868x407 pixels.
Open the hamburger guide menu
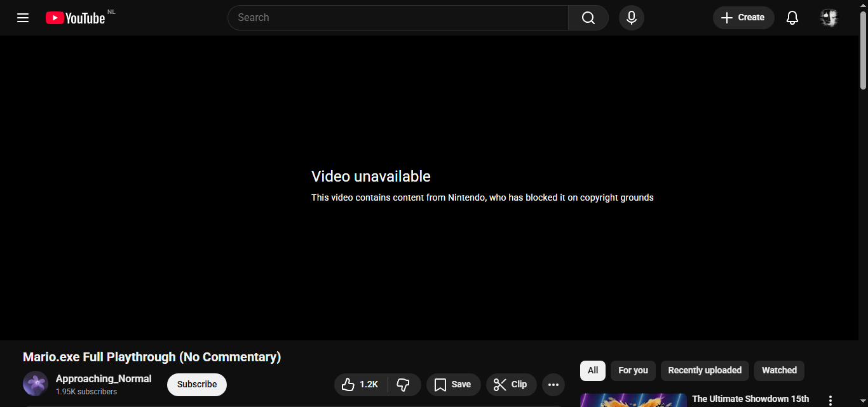pos(23,18)
